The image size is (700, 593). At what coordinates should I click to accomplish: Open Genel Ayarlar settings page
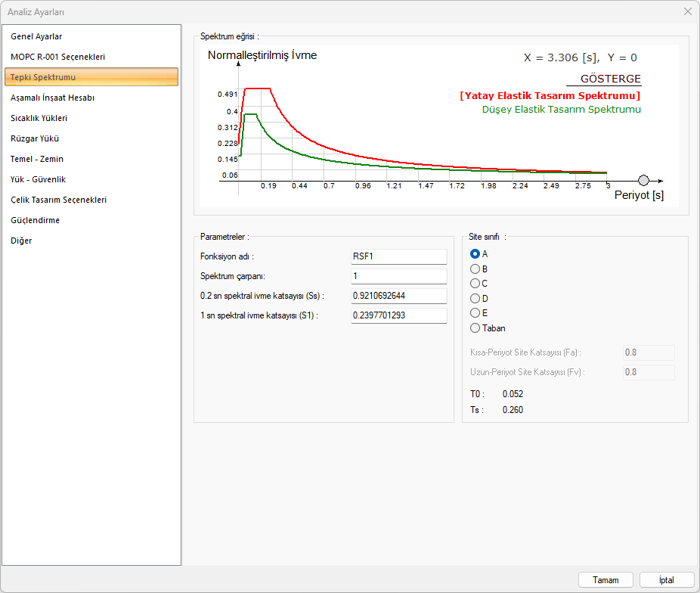tap(36, 36)
